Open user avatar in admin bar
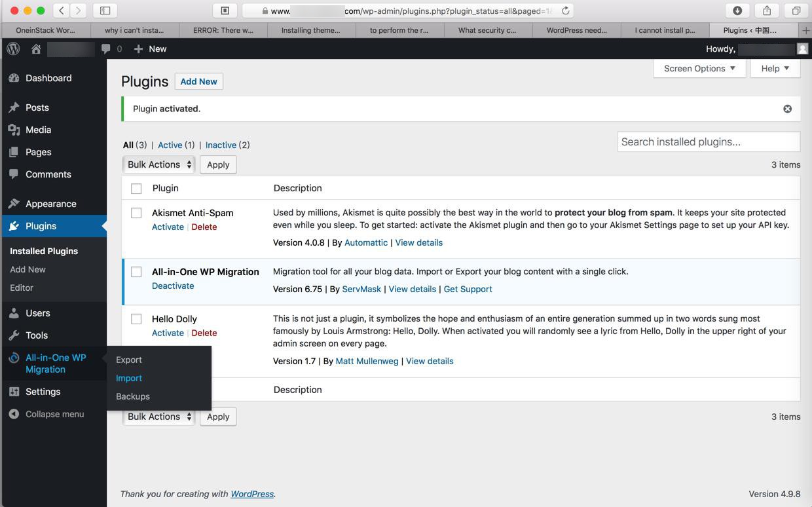 click(802, 48)
